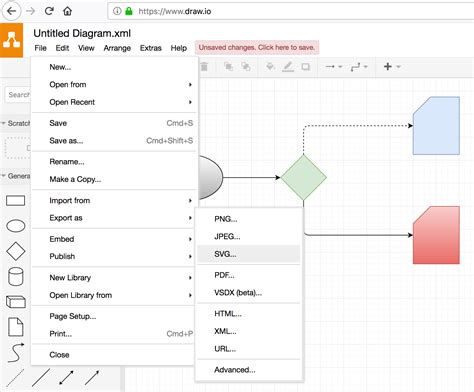Select the cylinder shape in the sidebar
This screenshot has height=392, width=474.
click(x=16, y=277)
